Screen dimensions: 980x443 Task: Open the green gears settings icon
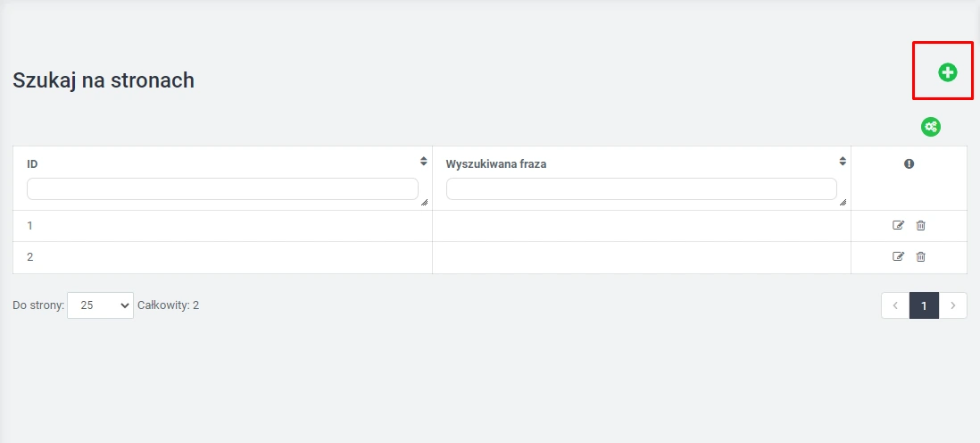pyautogui.click(x=931, y=127)
